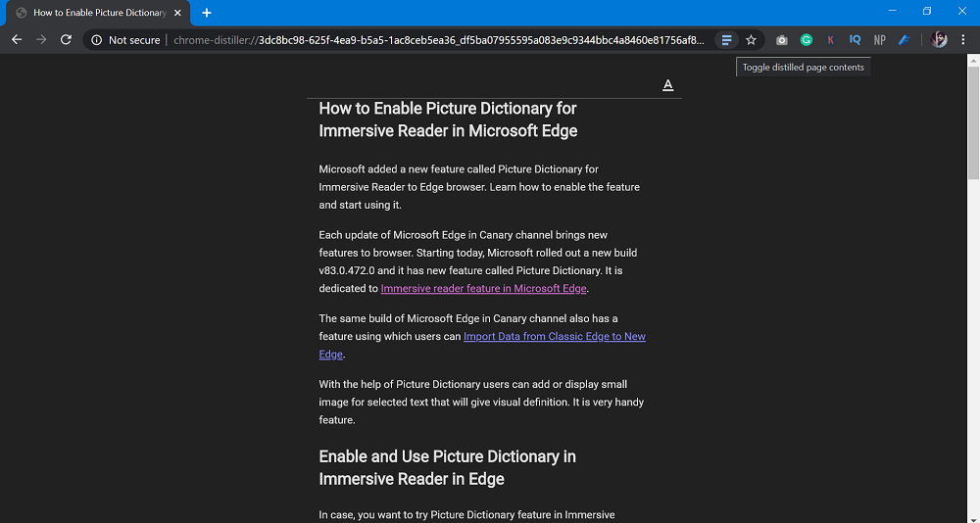The image size is (980, 523).
Task: Minimize the Chrome window
Action: [893, 11]
